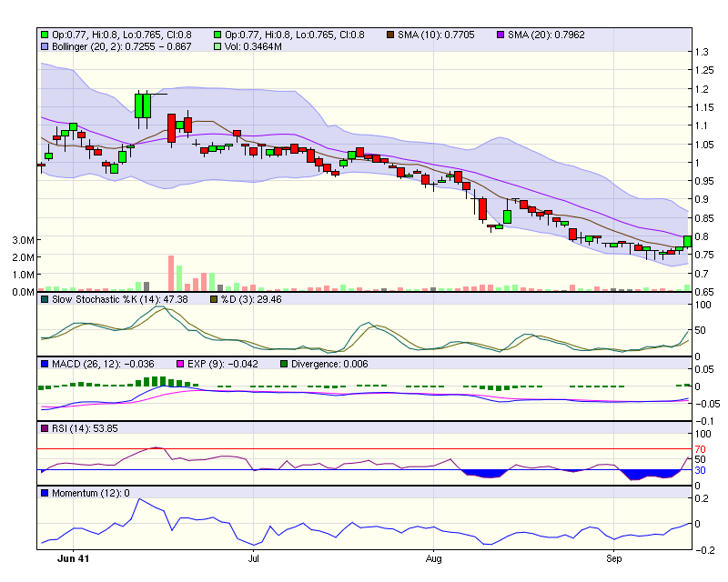Click the 0.65 price axis label
Image resolution: width=728 pixels, height=582 pixels.
tap(704, 292)
